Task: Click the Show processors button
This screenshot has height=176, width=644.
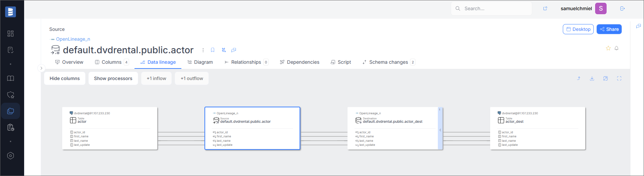Action: (113, 78)
